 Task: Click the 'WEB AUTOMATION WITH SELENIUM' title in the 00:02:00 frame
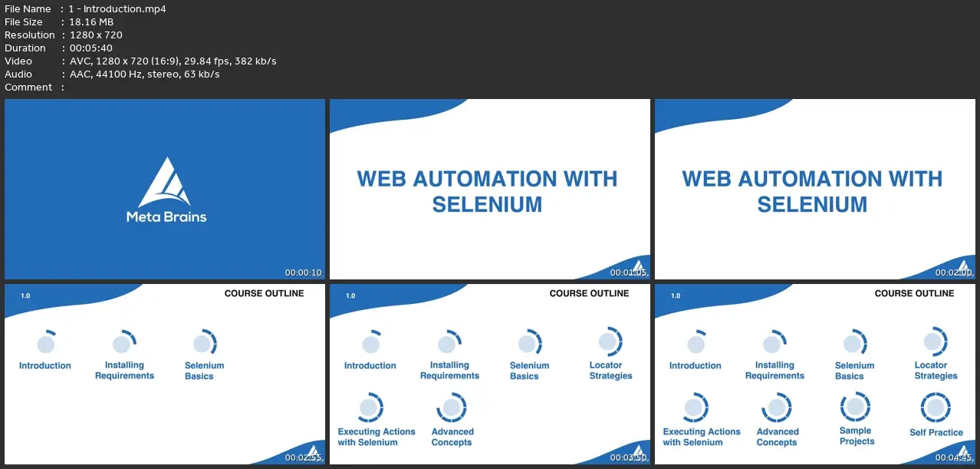tap(813, 192)
